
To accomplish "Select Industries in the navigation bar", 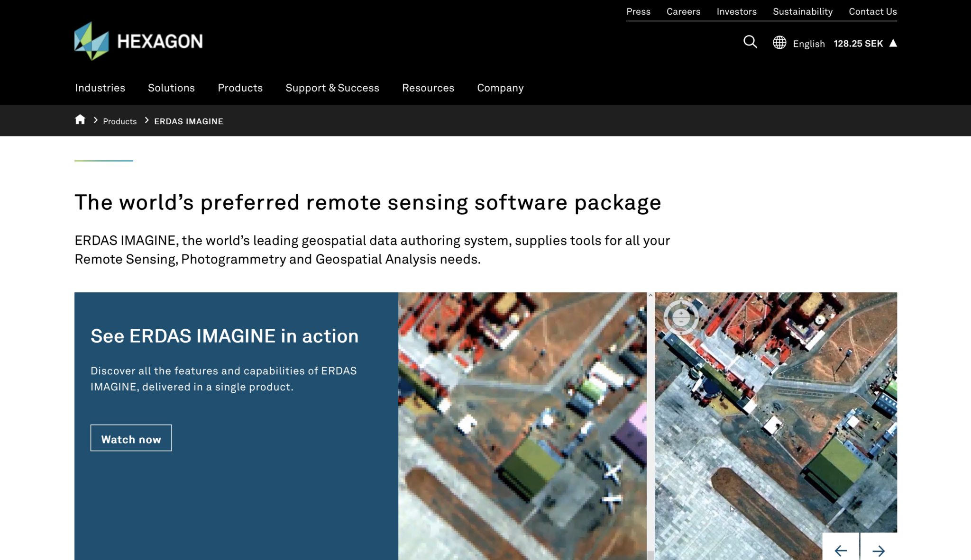I will [100, 88].
